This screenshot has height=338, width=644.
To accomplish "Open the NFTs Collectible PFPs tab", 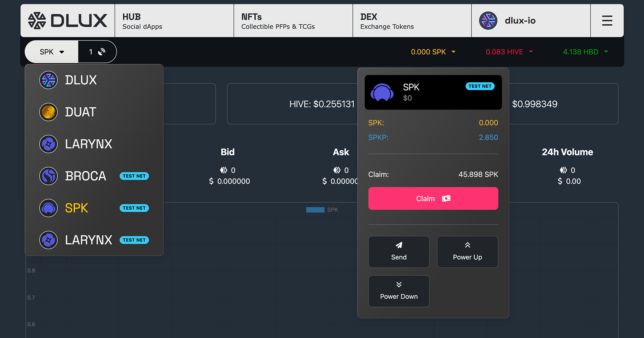I will pos(293,21).
